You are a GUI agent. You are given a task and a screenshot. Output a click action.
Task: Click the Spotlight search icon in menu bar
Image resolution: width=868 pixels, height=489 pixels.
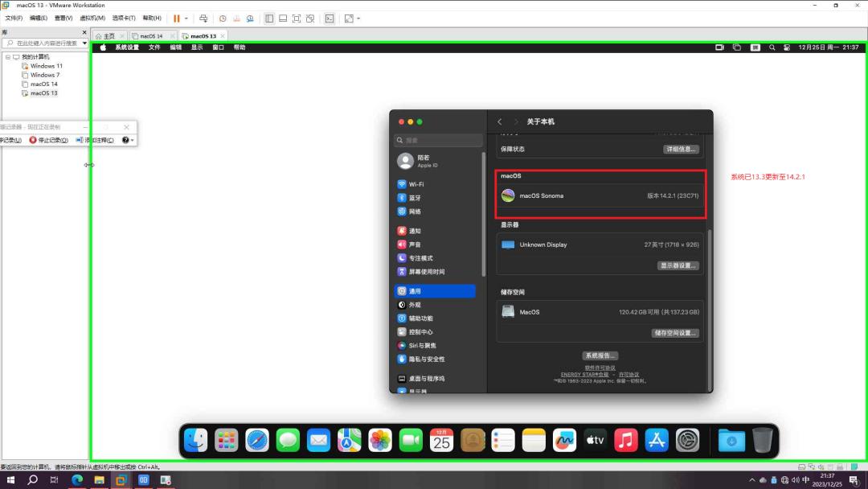772,47
